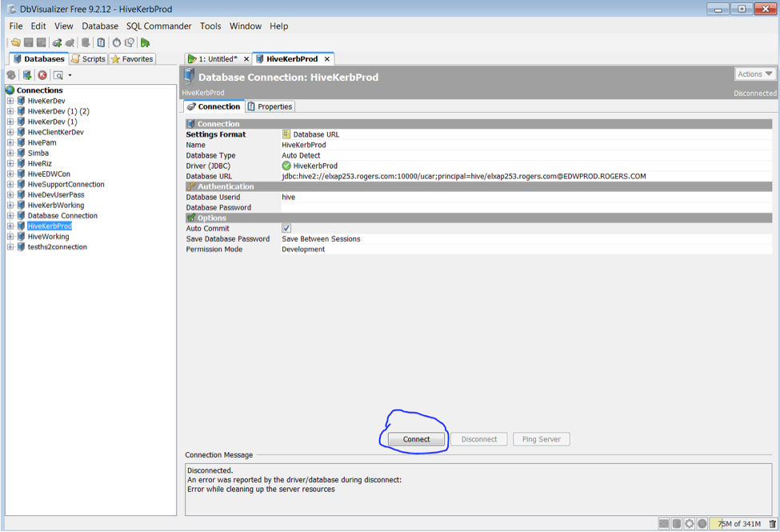Click the memory usage bar showing 75M of 341M

pos(738,524)
